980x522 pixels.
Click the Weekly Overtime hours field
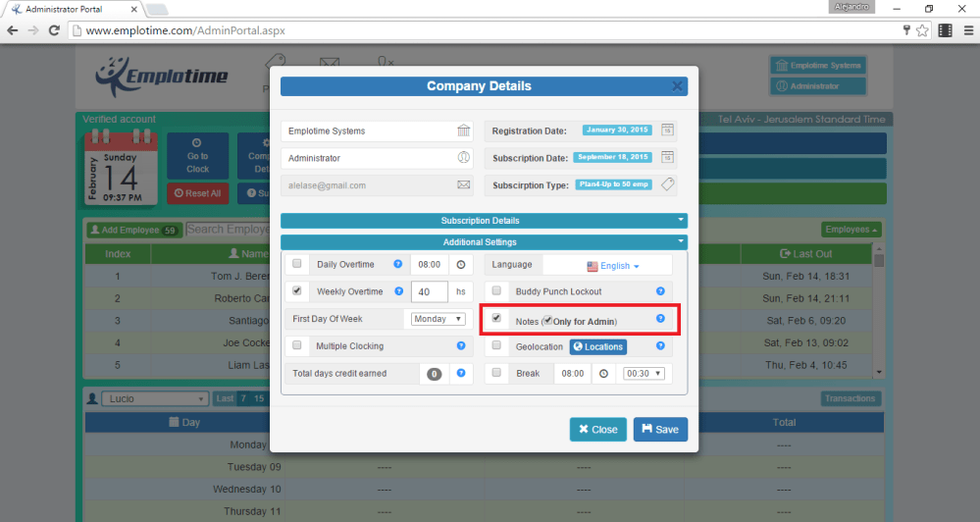click(x=429, y=291)
